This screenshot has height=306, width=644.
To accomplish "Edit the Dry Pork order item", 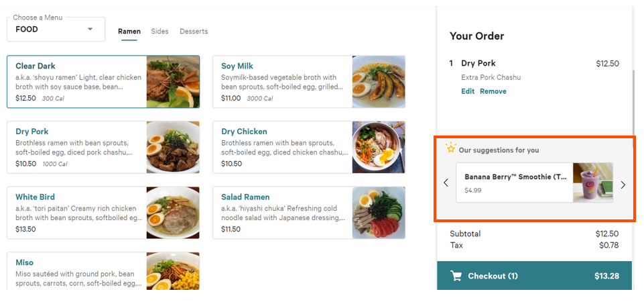I will (468, 91).
